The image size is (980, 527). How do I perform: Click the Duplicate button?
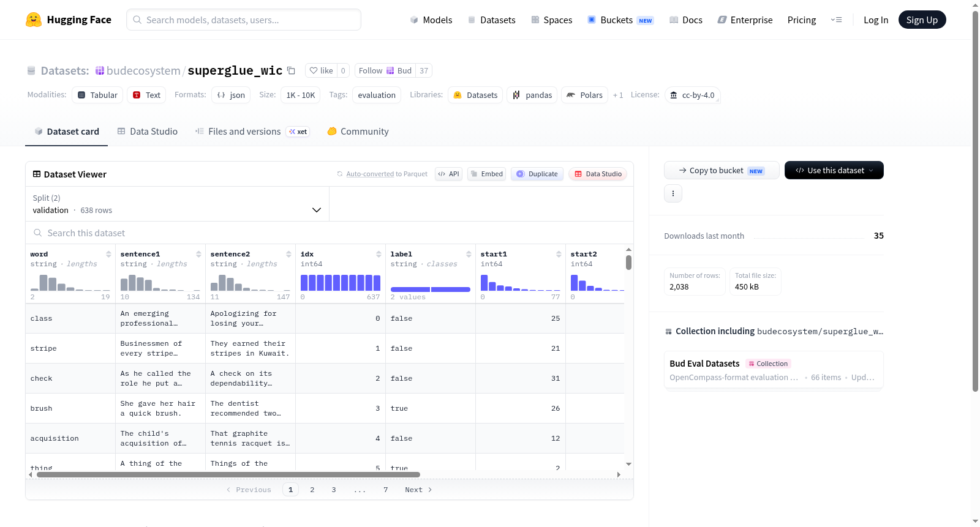[537, 174]
